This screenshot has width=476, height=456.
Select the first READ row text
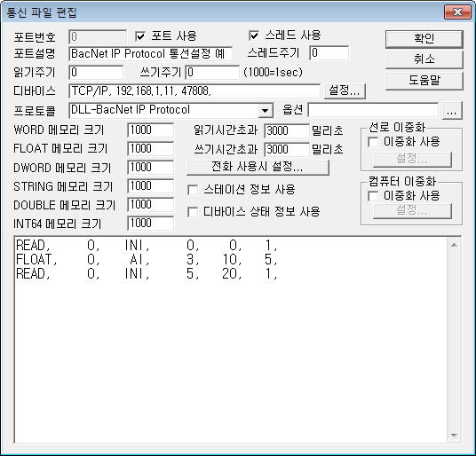pos(147,245)
